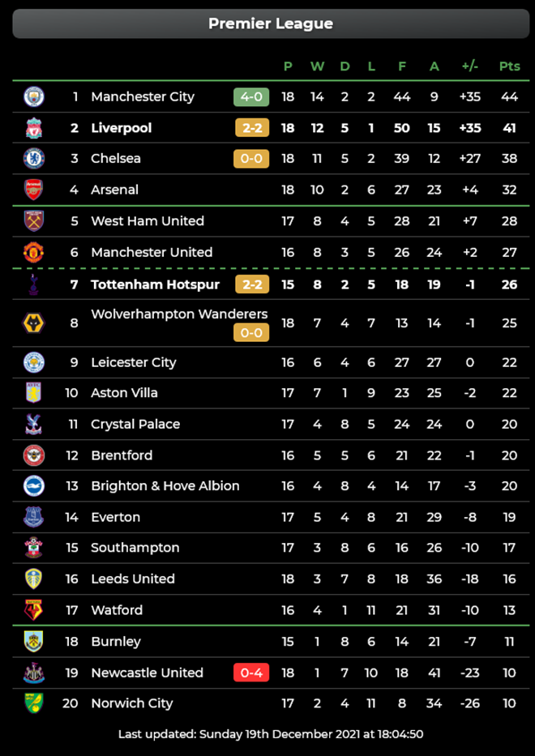
Task: Click the Chelsea club badge
Action: [x=33, y=158]
